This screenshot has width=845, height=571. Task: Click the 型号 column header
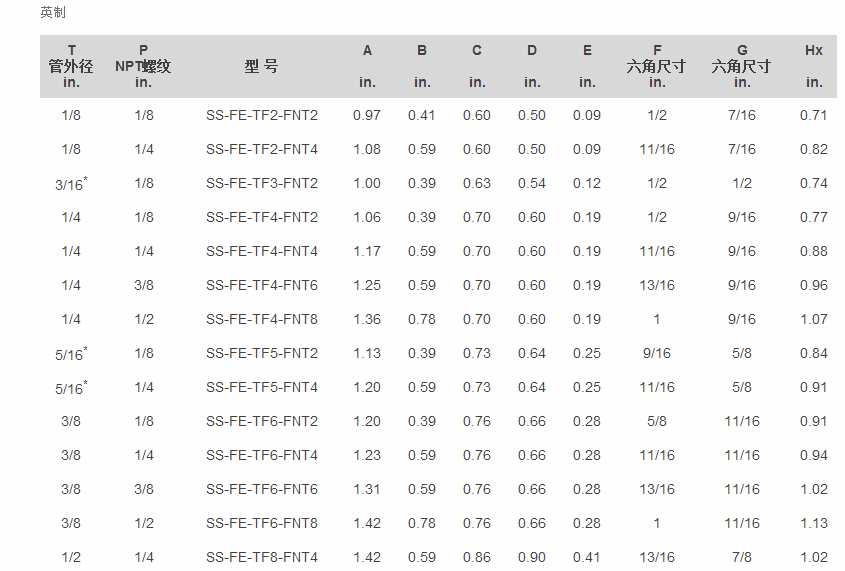pos(261,66)
